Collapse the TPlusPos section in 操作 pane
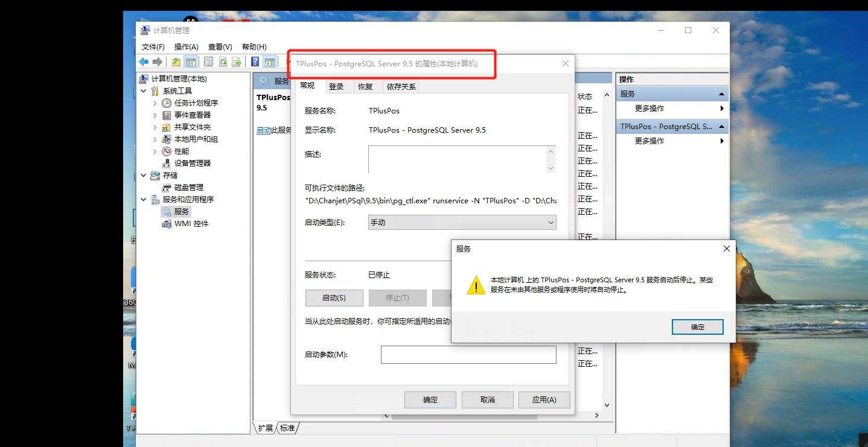This screenshot has width=868, height=447. [721, 127]
